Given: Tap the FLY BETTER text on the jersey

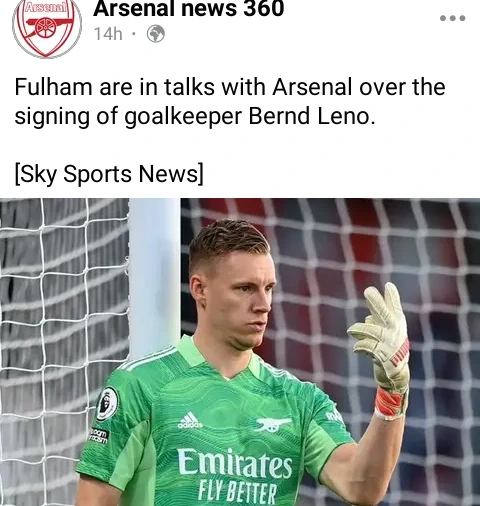Looking at the screenshot, I should click(237, 492).
